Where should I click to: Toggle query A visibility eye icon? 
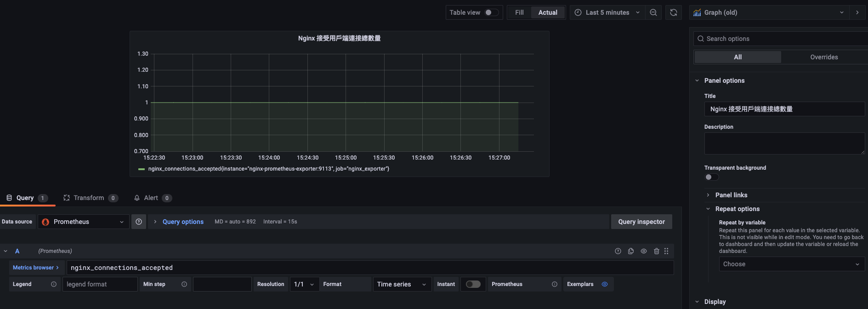(x=644, y=251)
